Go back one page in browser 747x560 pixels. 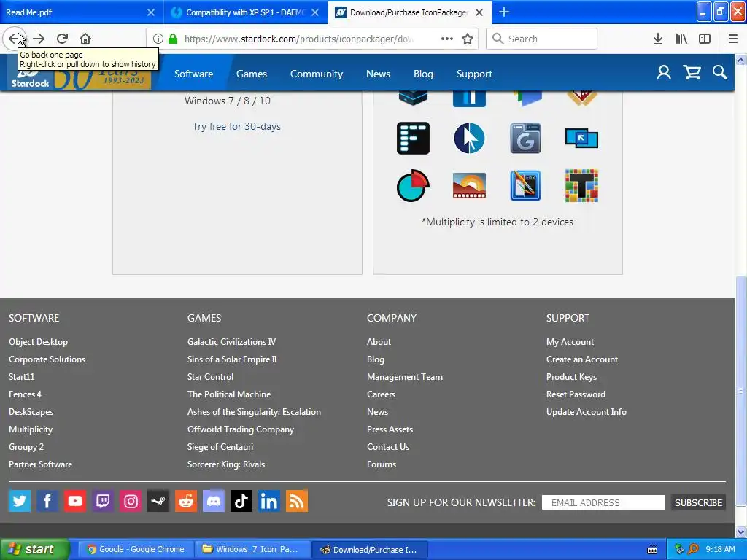click(x=15, y=39)
